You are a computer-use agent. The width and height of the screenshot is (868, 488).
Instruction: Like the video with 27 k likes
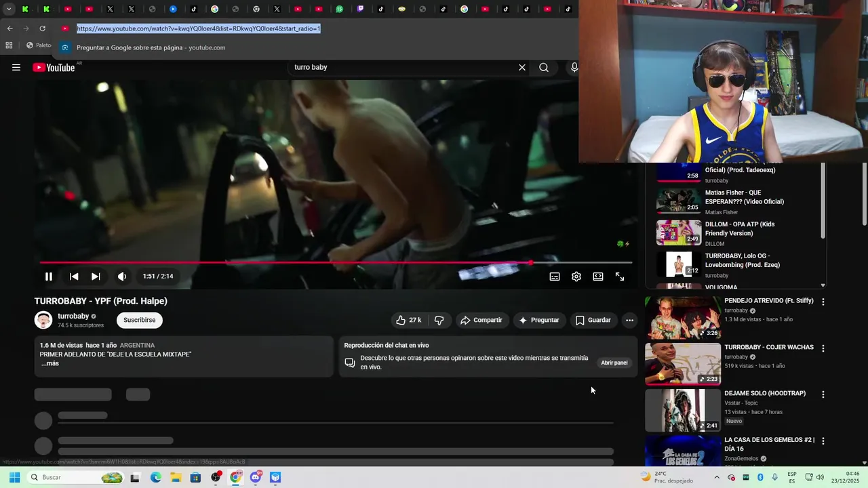point(409,320)
